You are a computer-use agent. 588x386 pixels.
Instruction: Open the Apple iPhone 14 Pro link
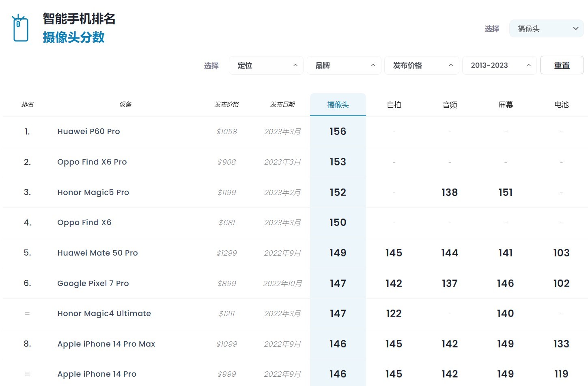tap(97, 374)
